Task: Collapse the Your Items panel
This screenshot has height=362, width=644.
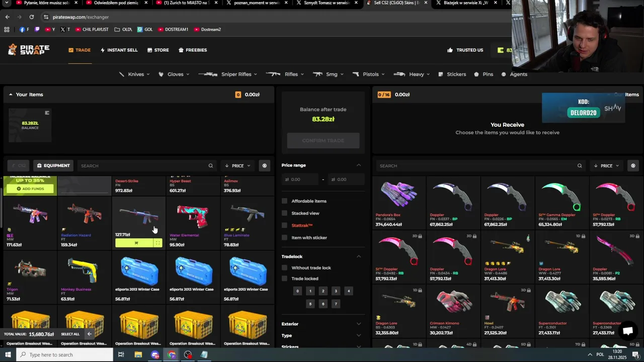Action: (x=11, y=95)
